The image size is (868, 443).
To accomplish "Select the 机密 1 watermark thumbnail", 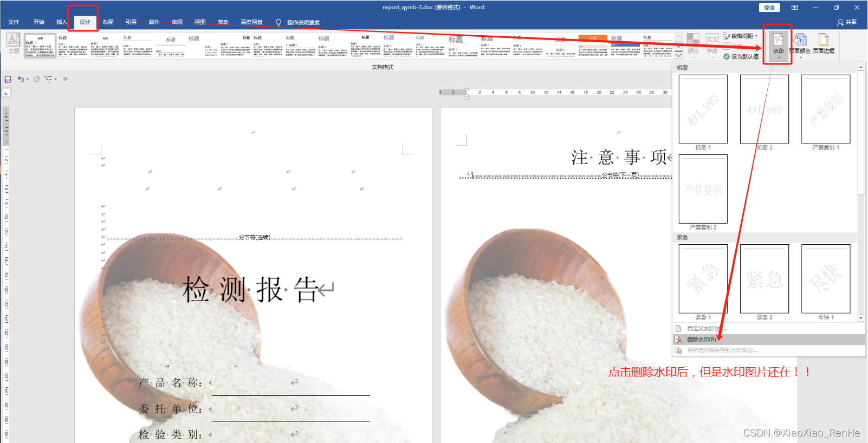I will point(703,109).
